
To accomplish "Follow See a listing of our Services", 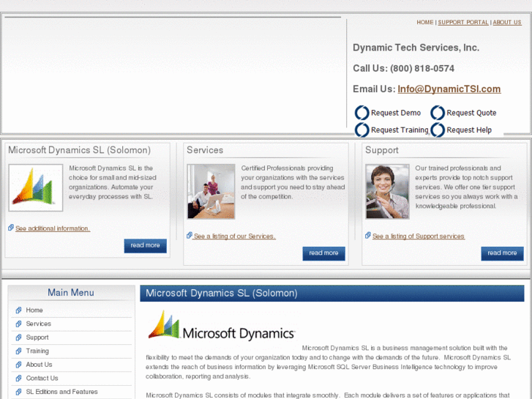I will click(x=234, y=236).
